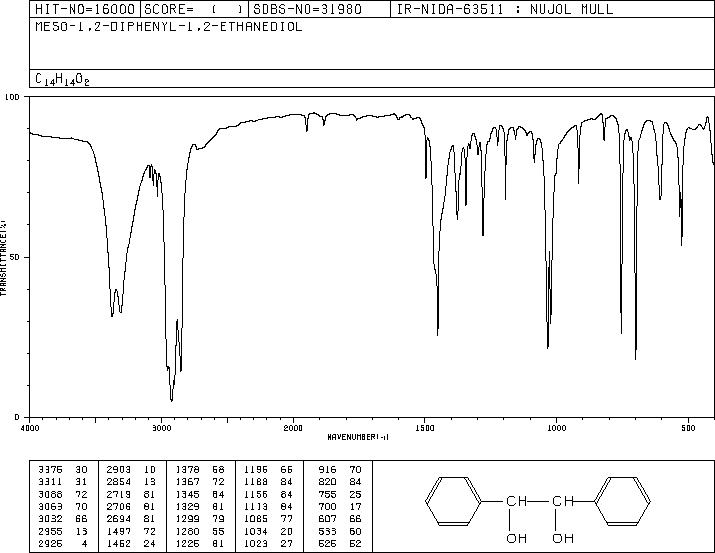Click the WAVENUMBER axis title
Viewport: 715px width, 553px height.
tap(358, 437)
